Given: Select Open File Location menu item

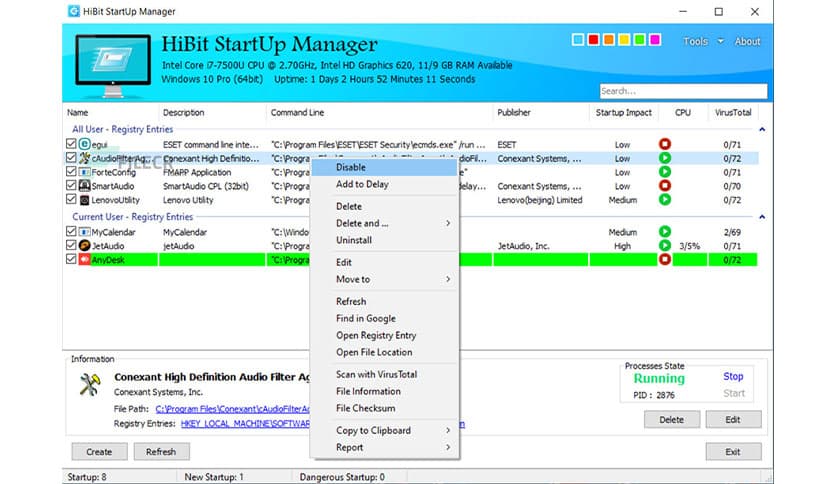Looking at the screenshot, I should click(x=384, y=352).
